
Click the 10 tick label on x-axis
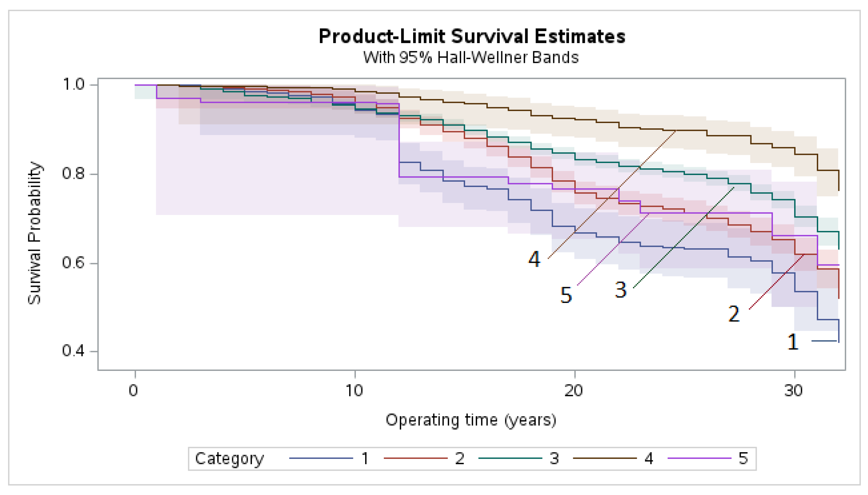[x=354, y=391]
